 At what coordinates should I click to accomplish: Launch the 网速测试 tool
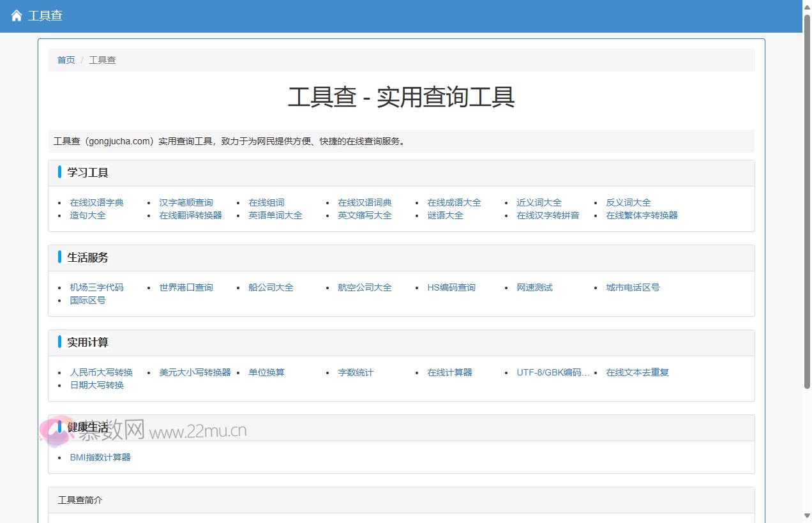[534, 287]
